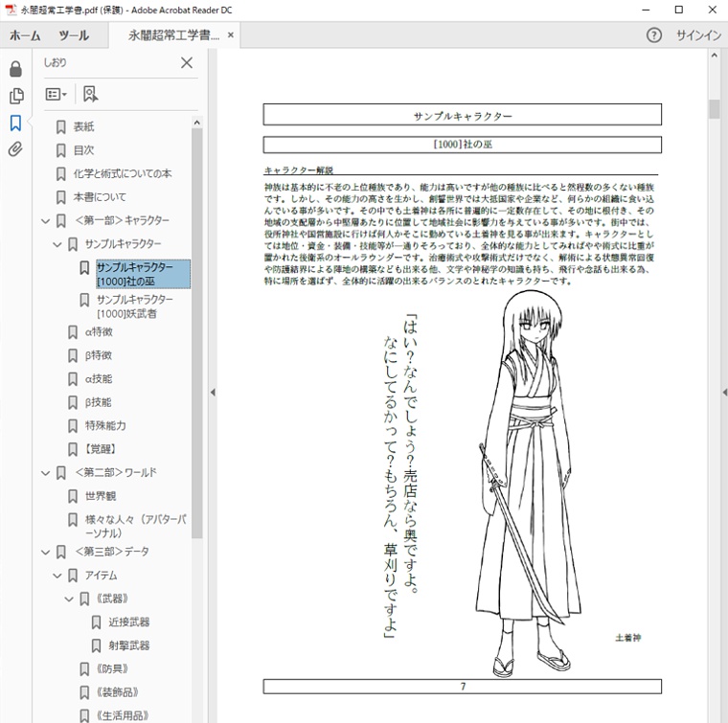728x723 pixels.
Task: Open the page thumbnails panel
Action: coord(15,96)
